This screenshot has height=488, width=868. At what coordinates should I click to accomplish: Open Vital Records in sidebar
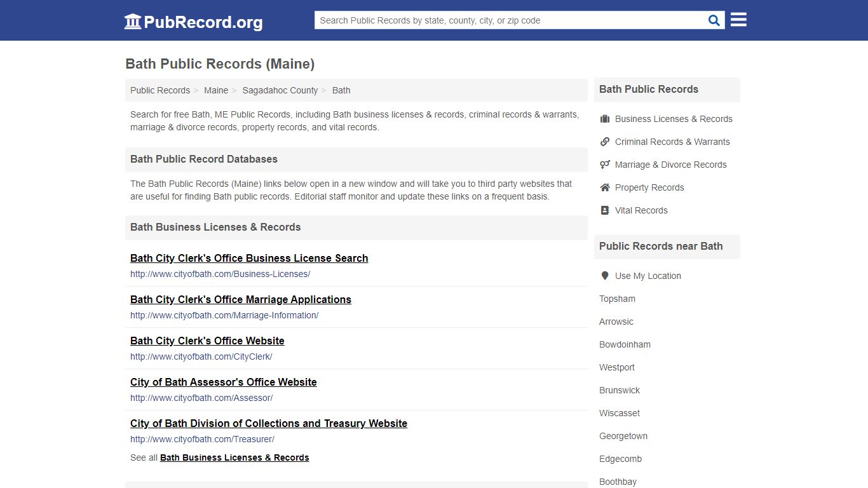tap(641, 210)
